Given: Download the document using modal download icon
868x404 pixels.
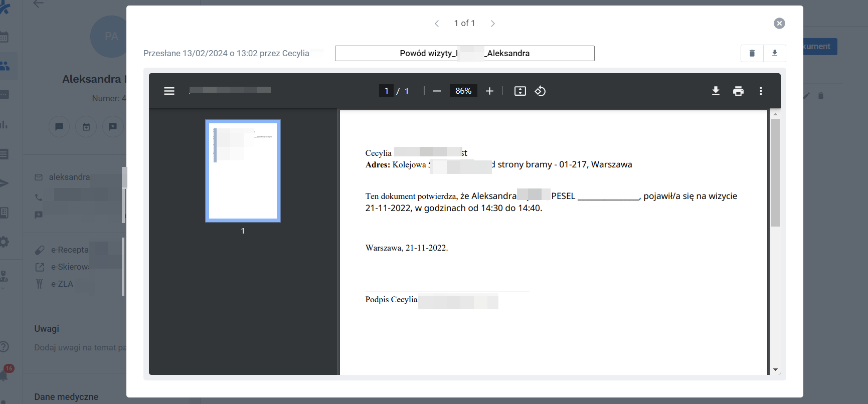Looking at the screenshot, I should pos(775,53).
